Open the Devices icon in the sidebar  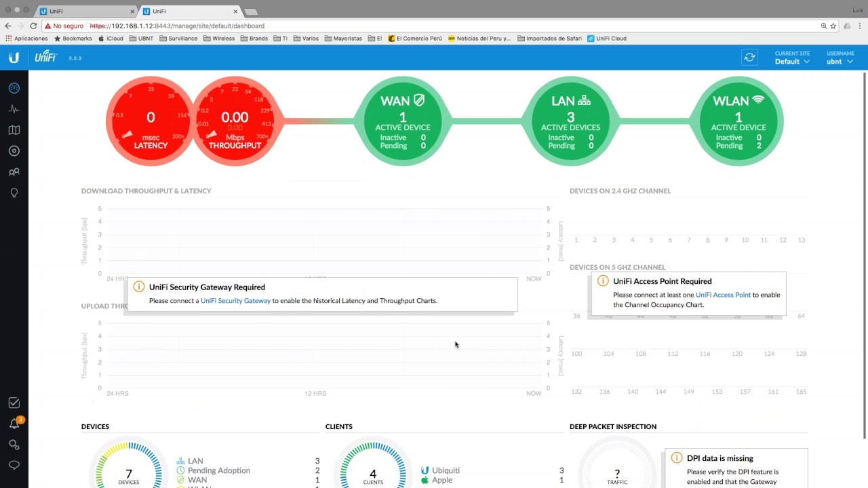[x=14, y=151]
